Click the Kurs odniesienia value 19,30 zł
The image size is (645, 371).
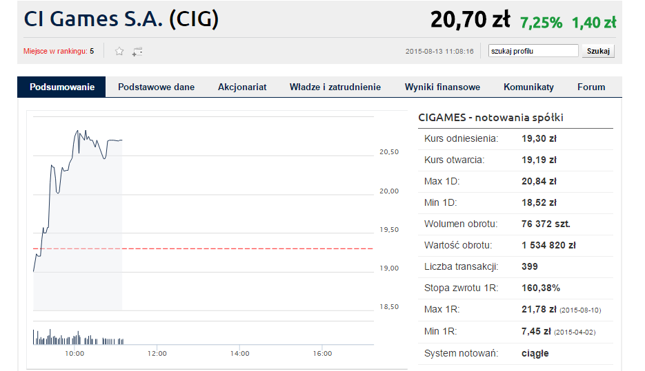tap(539, 139)
